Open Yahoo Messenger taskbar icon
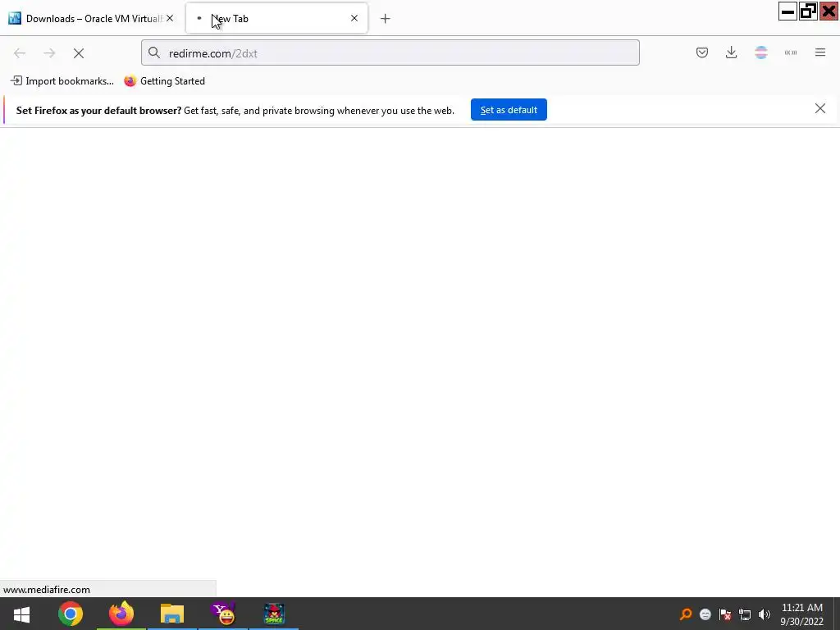The image size is (840, 630). click(x=223, y=614)
